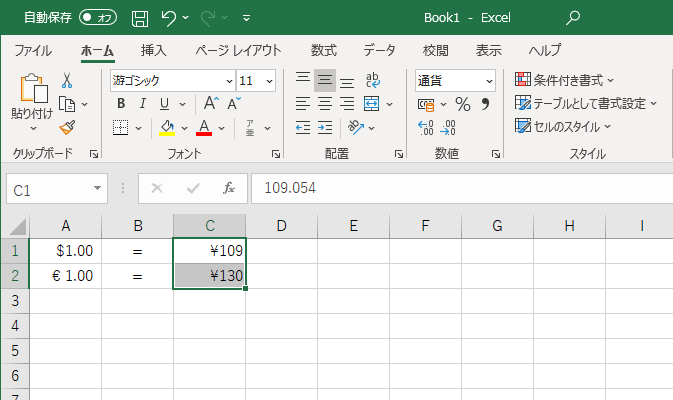Increase font size with larger A
The height and width of the screenshot is (400, 673).
pos(211,103)
